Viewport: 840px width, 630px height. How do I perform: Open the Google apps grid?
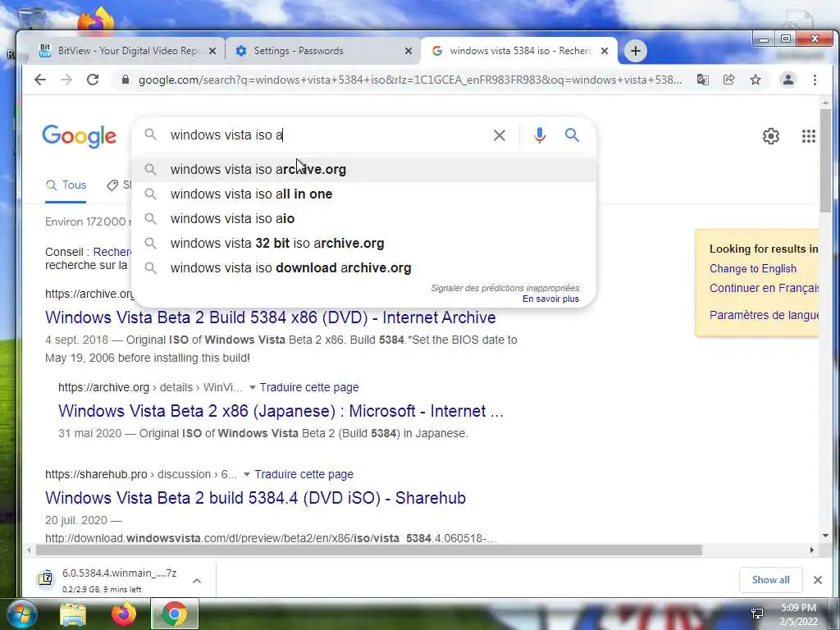pos(808,136)
